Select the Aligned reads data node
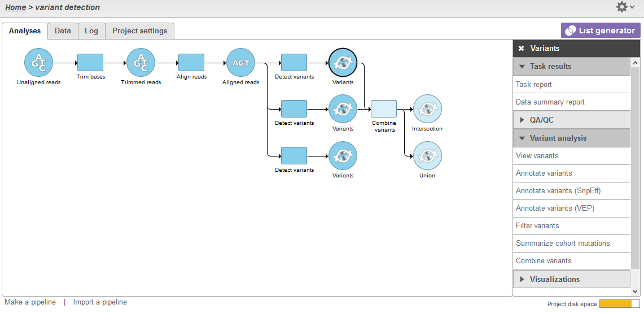 (241, 62)
